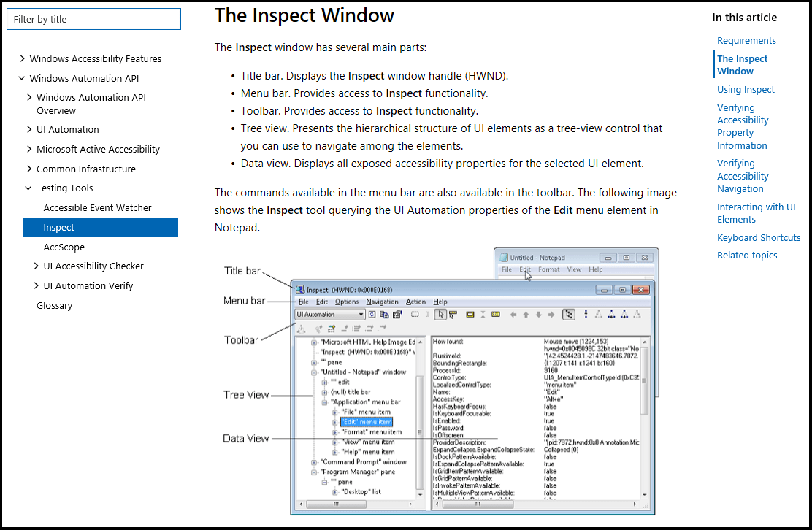Click data view vertical scrollbar thumb
Viewport: 812px width, 530px height.
(644, 380)
